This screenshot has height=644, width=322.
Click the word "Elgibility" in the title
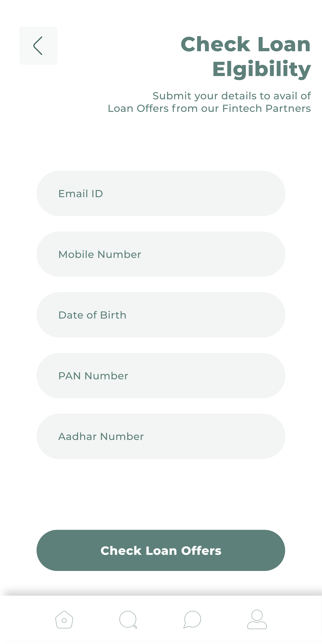(261, 69)
